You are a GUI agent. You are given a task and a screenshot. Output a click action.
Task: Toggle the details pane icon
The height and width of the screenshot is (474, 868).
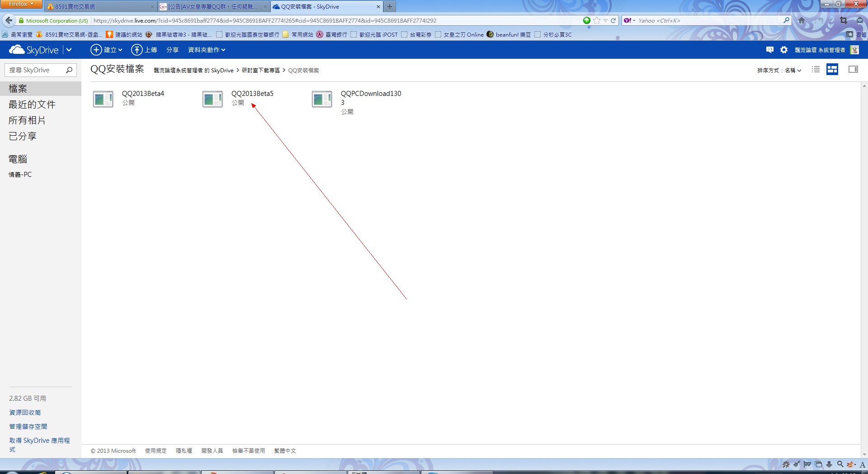click(x=853, y=69)
